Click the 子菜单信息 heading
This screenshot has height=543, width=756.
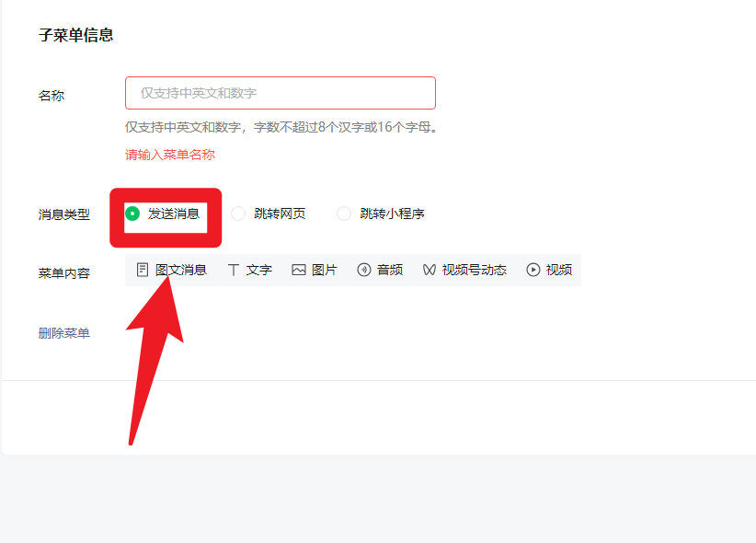[x=75, y=35]
